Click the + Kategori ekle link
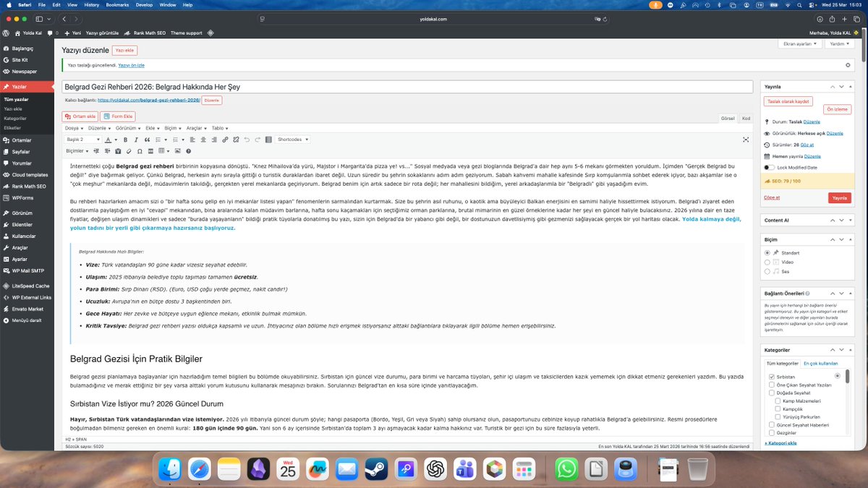The image size is (868, 488). coord(780,442)
